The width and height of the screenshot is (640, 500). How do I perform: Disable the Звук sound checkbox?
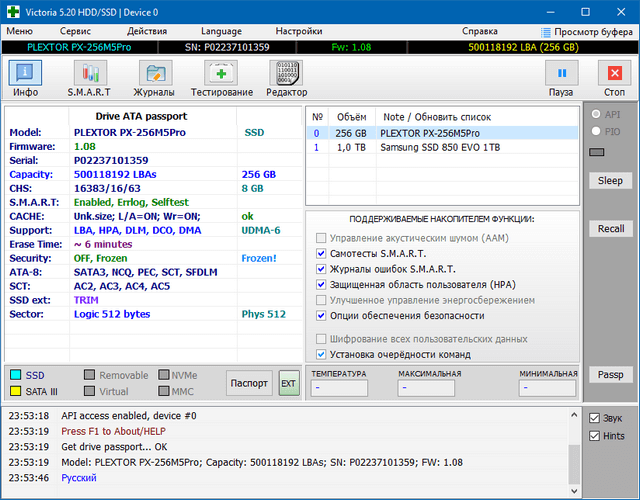click(595, 418)
